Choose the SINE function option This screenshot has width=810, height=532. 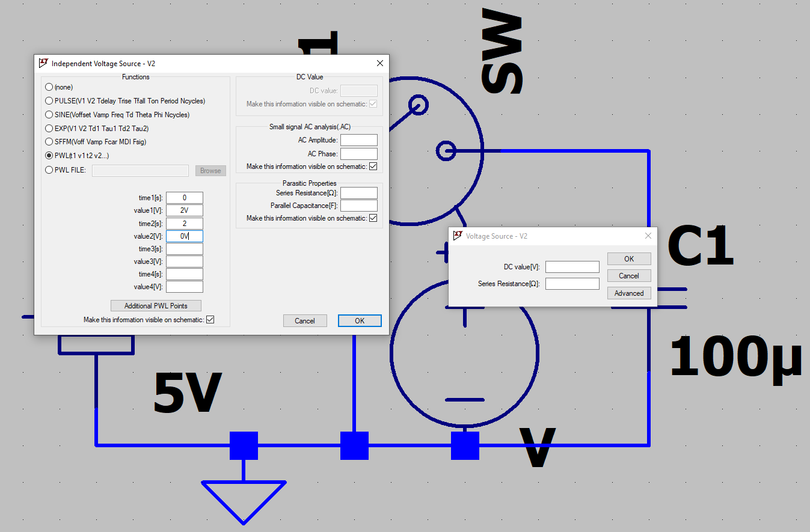click(49, 115)
